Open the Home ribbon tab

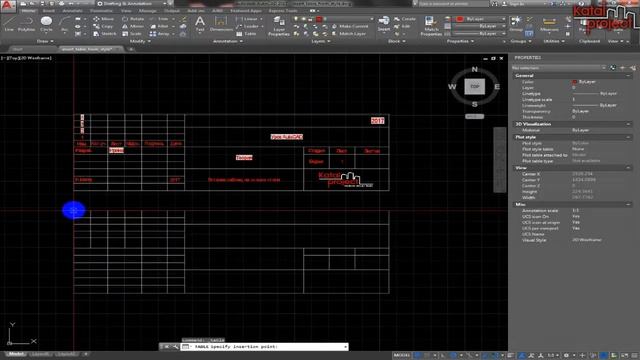[28, 11]
